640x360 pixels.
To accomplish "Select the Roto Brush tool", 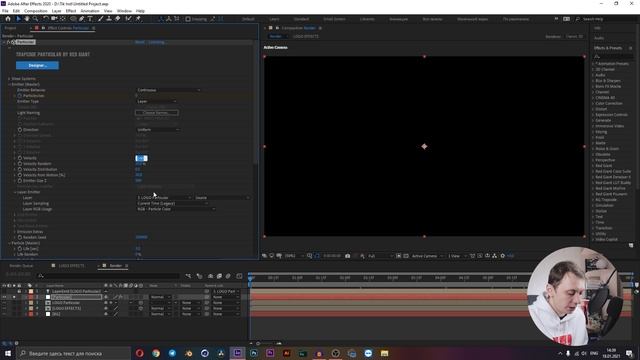I will (128, 19).
